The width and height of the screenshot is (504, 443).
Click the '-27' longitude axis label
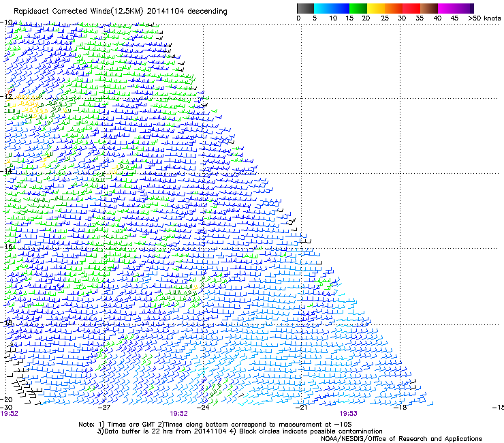[x=104, y=408]
